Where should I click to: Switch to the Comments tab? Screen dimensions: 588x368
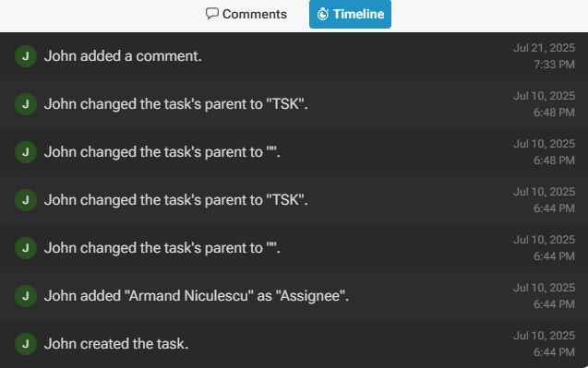tap(246, 14)
